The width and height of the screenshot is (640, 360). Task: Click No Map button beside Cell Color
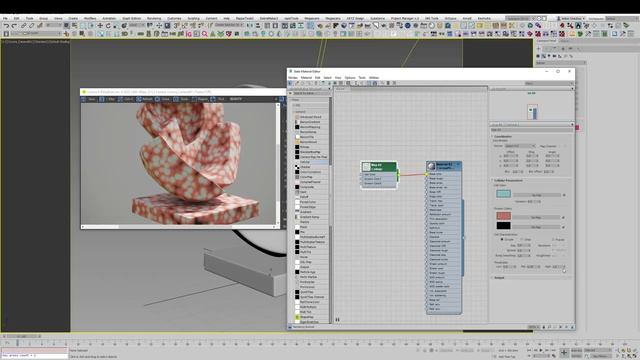[537, 195]
